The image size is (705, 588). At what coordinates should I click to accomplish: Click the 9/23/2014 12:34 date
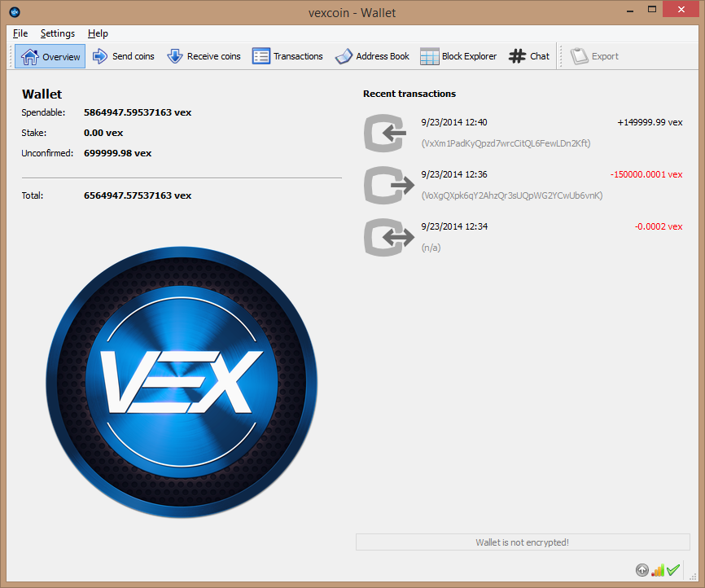click(x=454, y=226)
